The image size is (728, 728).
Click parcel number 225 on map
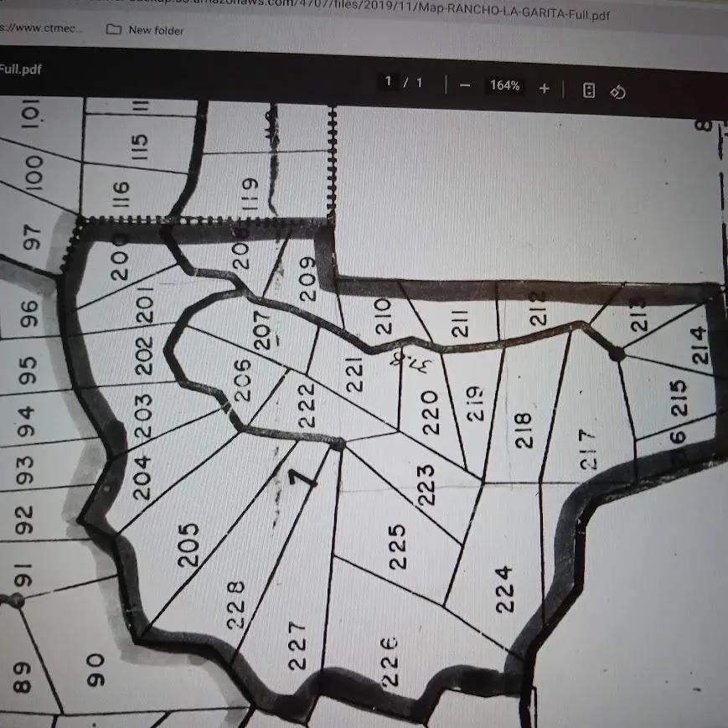[x=397, y=547]
